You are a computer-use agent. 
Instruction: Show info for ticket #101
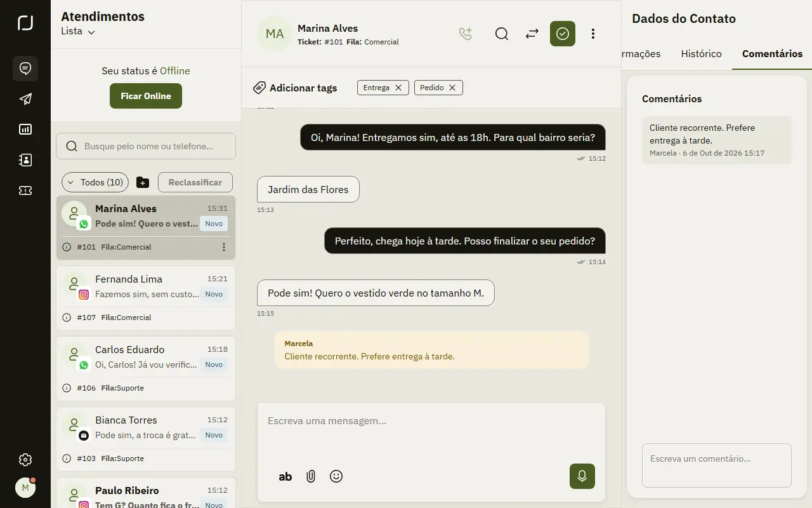[x=67, y=247]
